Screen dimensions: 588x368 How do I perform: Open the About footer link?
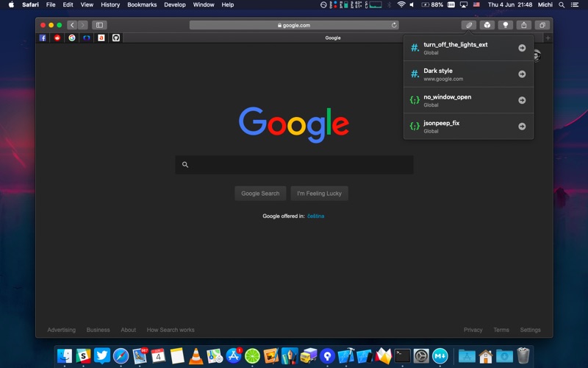click(x=128, y=330)
